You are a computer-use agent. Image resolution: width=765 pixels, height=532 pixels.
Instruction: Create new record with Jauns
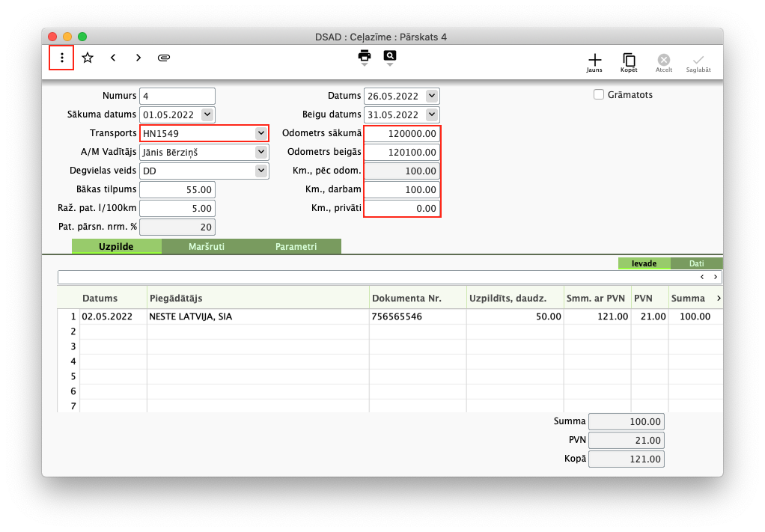point(594,61)
